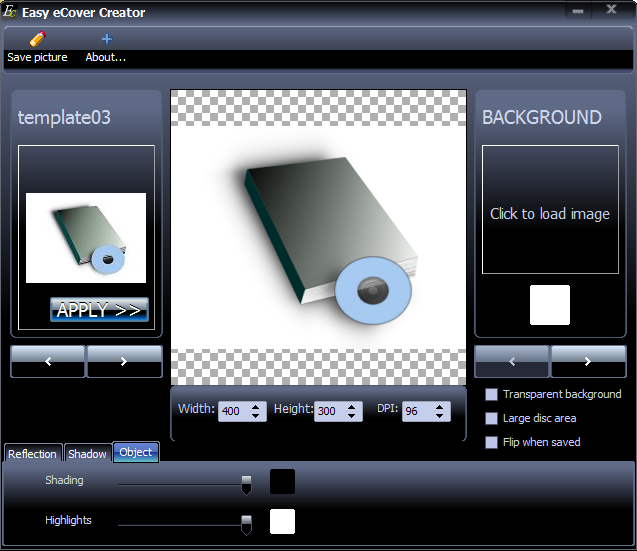The image size is (637, 551).
Task: Increase Height value with up arrow
Action: pos(352,407)
